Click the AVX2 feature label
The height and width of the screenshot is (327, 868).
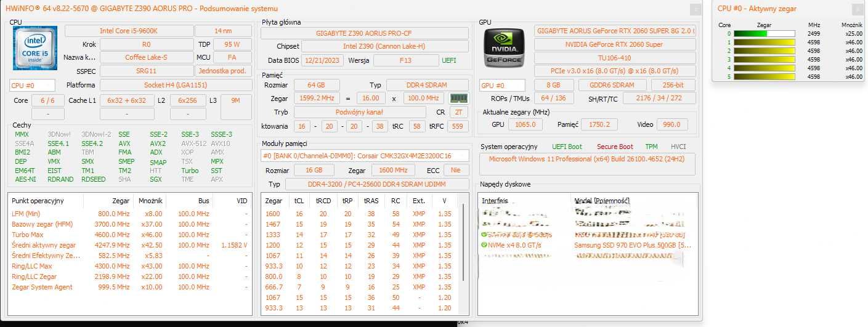point(158,143)
